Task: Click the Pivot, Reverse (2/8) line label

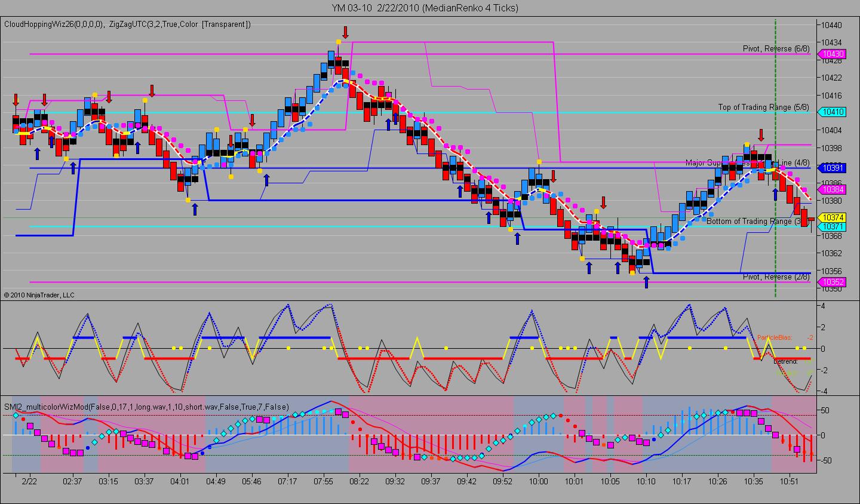Action: coord(776,276)
